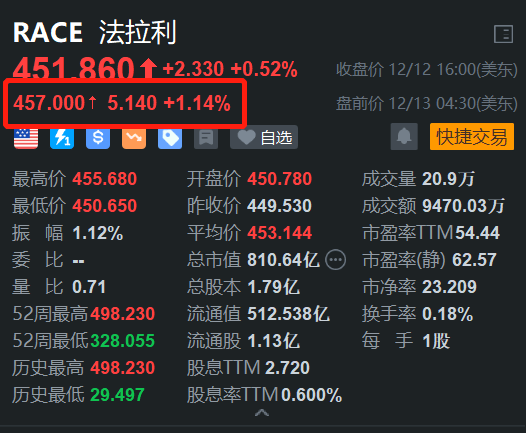The height and width of the screenshot is (433, 526).
Task: Click the 流通值 value 512.538亿
Action: 288,314
